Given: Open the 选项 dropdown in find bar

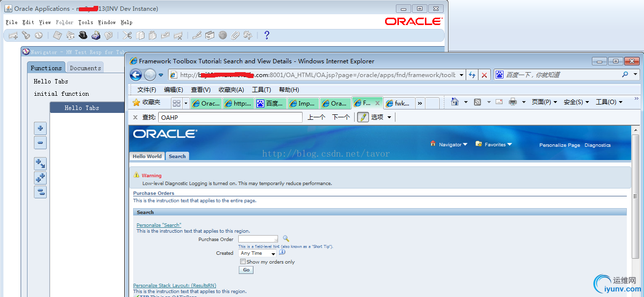Looking at the screenshot, I should [x=381, y=117].
